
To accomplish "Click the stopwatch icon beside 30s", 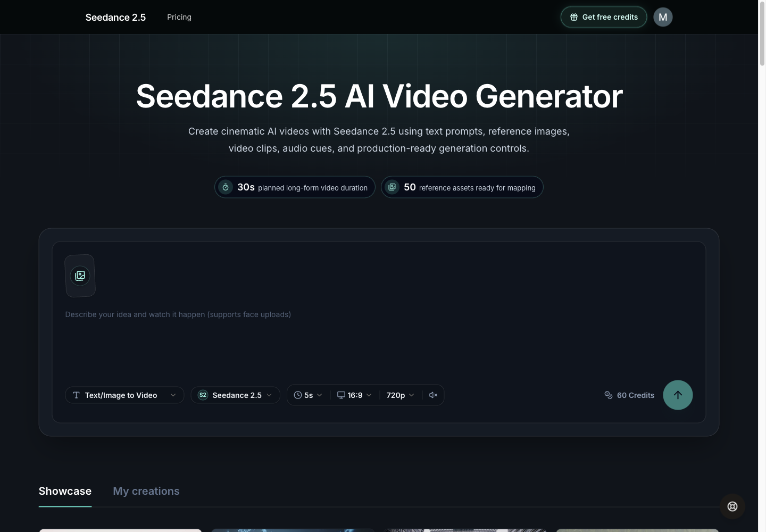I will point(226,187).
